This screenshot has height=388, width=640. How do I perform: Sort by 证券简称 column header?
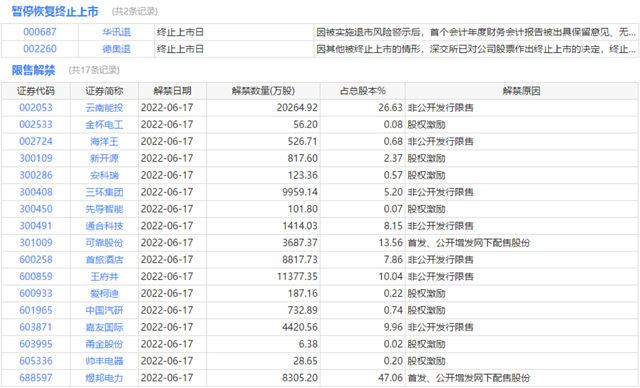(104, 91)
